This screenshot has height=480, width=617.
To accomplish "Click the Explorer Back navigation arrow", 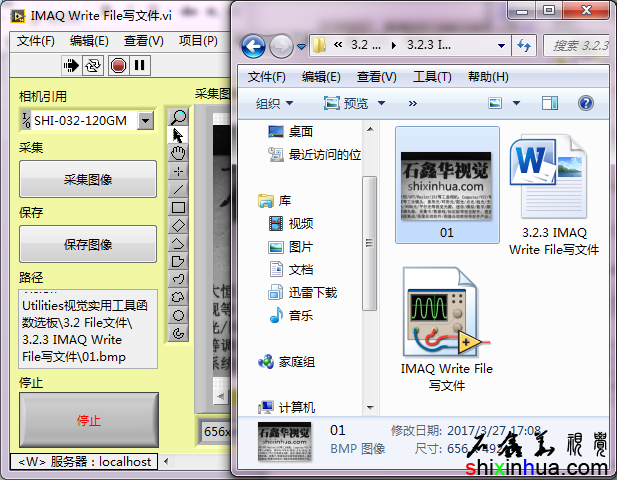I will click(253, 46).
